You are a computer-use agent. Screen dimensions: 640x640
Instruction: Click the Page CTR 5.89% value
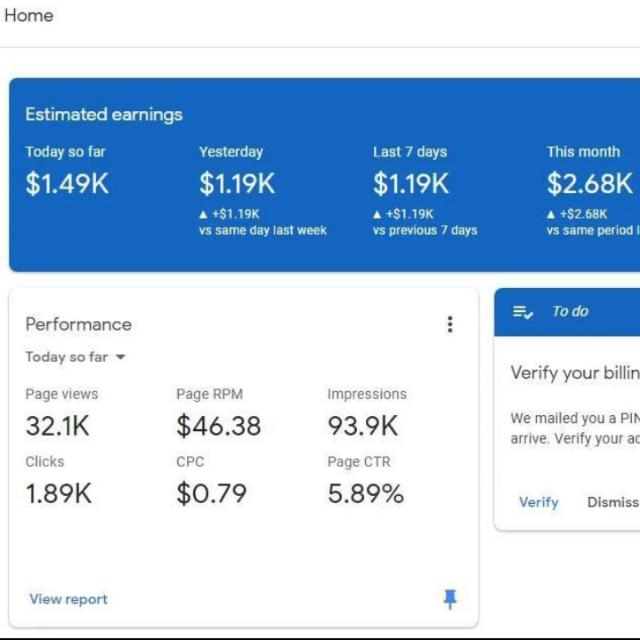366,493
